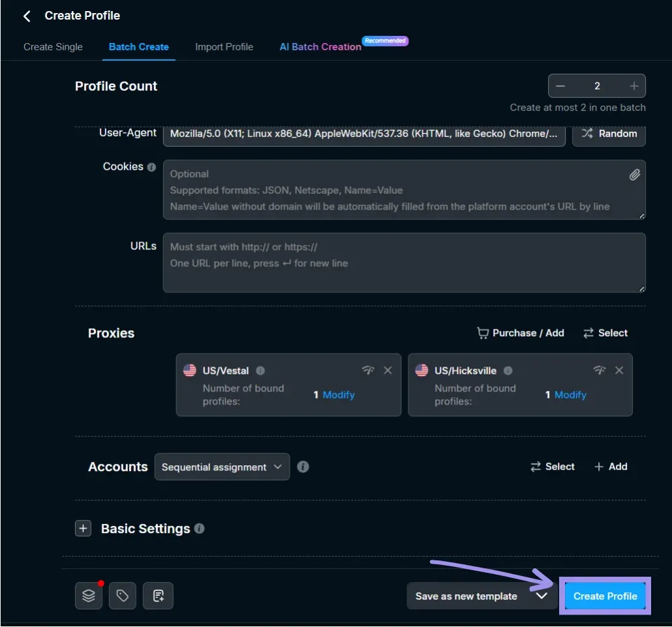Click Save as new template
Image resolution: width=672 pixels, height=627 pixels.
coord(466,596)
